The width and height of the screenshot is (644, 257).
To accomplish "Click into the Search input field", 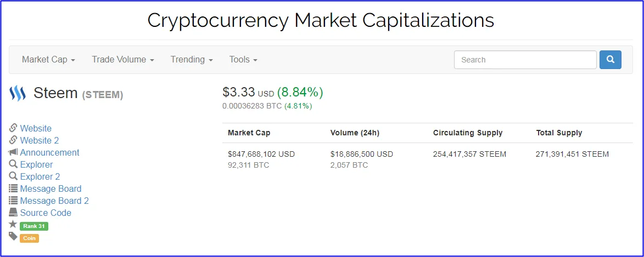I will click(525, 60).
